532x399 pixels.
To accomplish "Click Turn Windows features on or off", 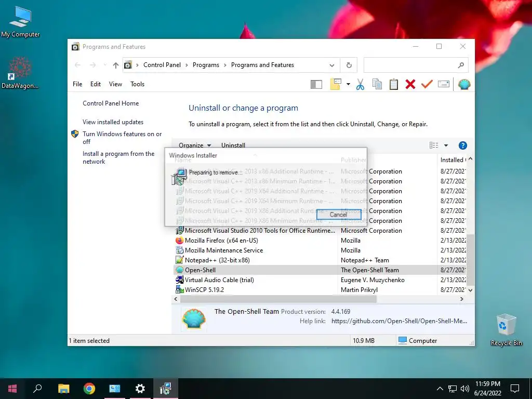I will (x=122, y=138).
